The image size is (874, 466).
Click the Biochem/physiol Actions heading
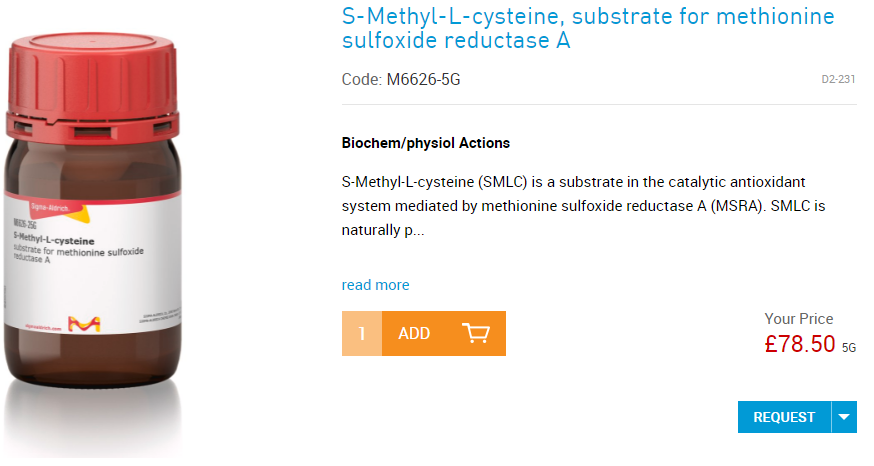[x=426, y=143]
